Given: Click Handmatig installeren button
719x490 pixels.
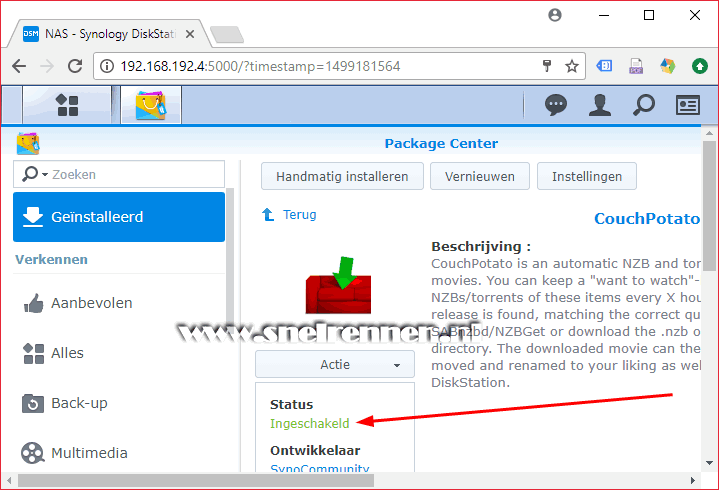Looking at the screenshot, I should 342,176.
